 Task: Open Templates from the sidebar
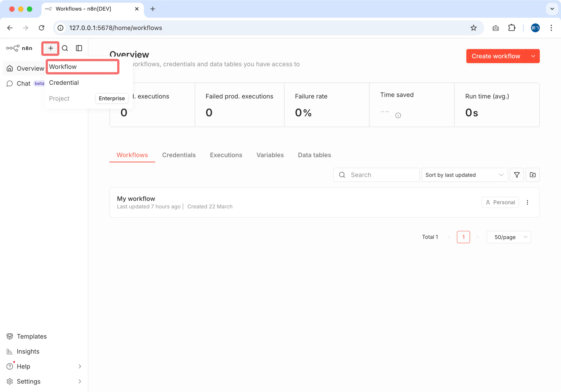tap(32, 336)
